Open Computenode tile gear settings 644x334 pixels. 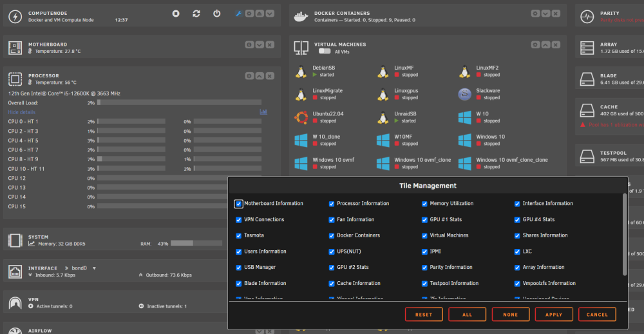(249, 14)
